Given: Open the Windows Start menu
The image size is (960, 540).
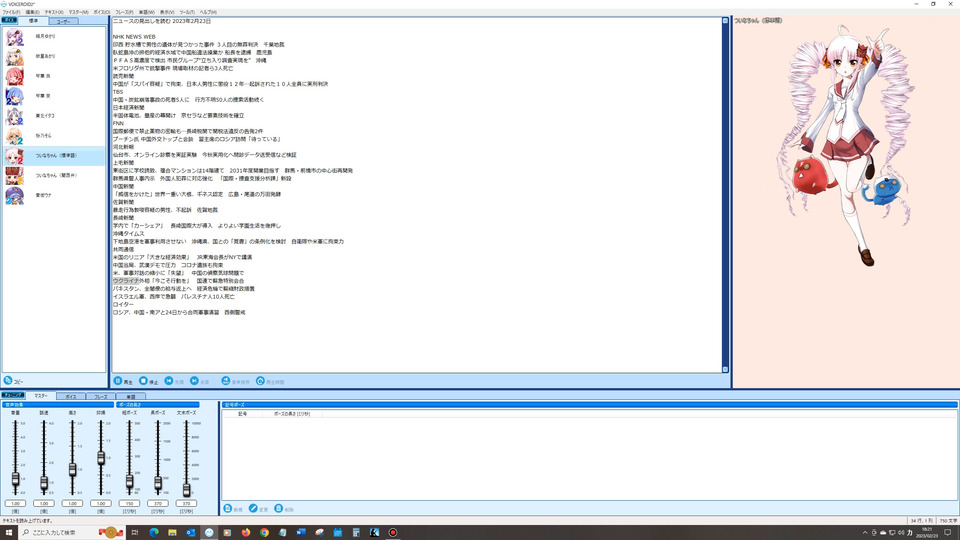Looking at the screenshot, I should (9, 532).
